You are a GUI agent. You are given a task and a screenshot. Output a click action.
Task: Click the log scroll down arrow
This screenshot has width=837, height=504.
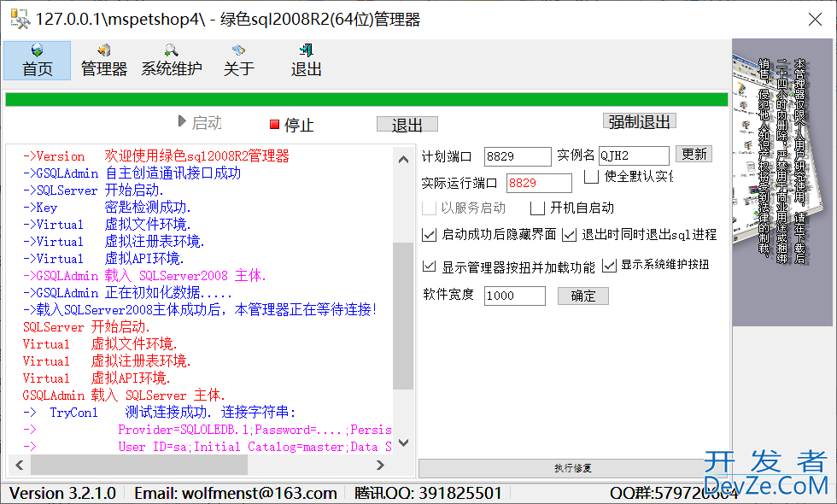pos(403,442)
